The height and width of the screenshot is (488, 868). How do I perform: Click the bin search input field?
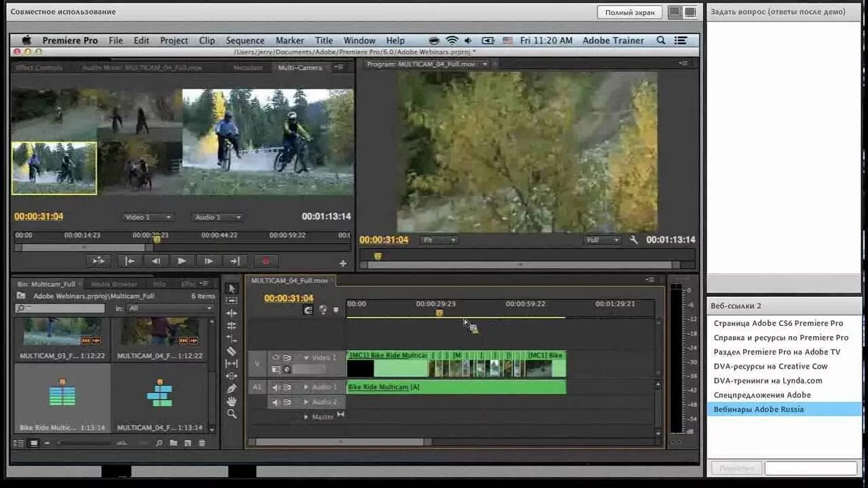click(x=60, y=308)
